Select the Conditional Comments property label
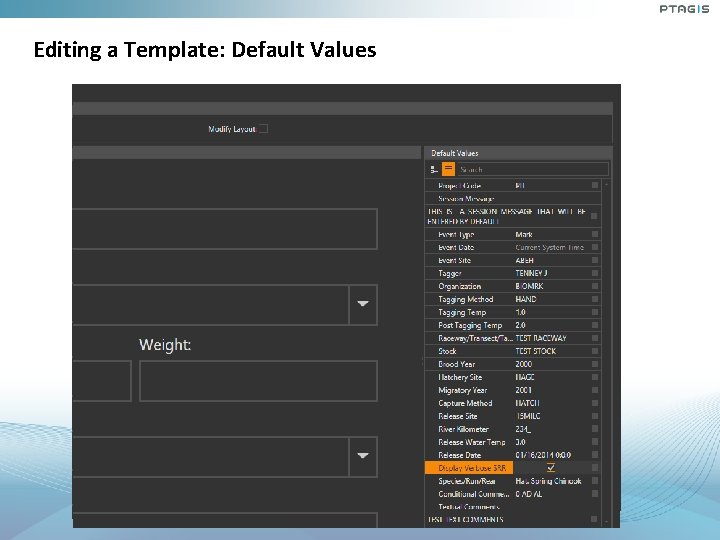The height and width of the screenshot is (540, 720). [x=474, y=494]
